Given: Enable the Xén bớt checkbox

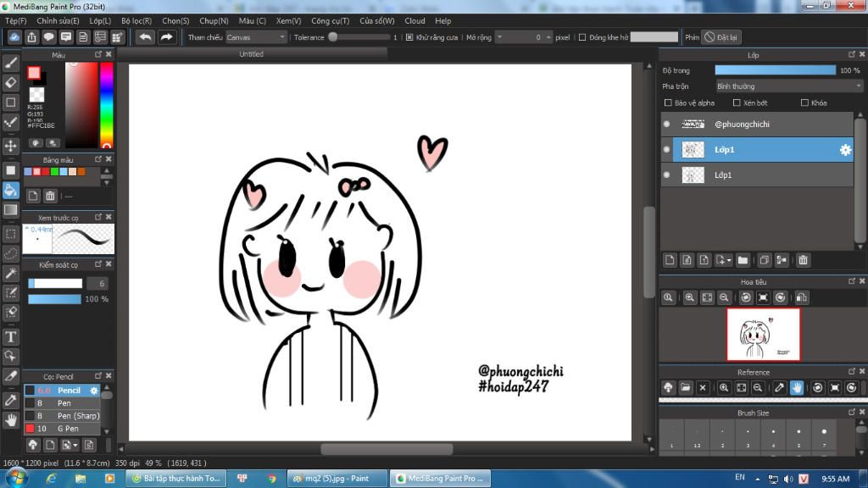Looking at the screenshot, I should 737,103.
